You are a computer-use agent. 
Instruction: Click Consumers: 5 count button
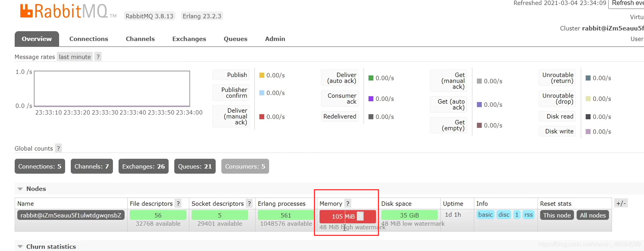[245, 166]
